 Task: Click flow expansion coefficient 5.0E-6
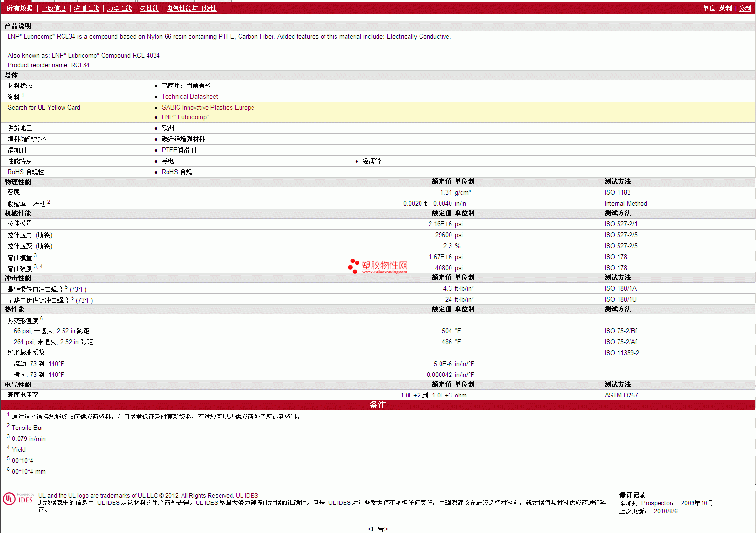(x=442, y=364)
